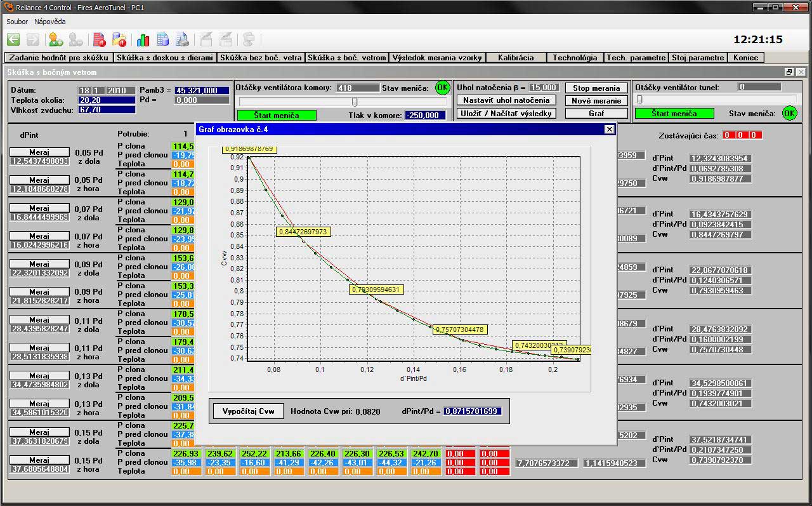Click the green back arrow toolbar icon
Image resolution: width=812 pixels, height=506 pixels.
point(13,40)
